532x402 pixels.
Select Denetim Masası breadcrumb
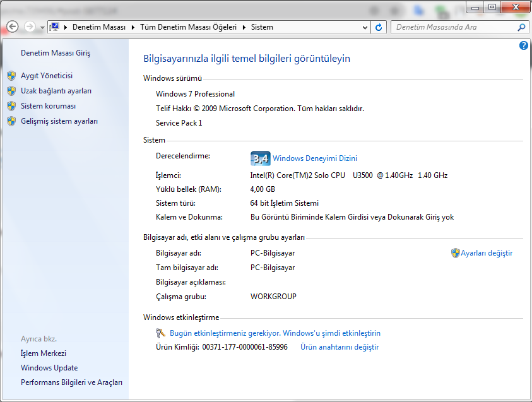coord(98,27)
